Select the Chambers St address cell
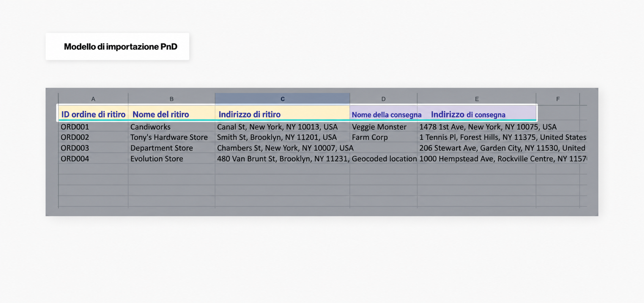 (283, 148)
